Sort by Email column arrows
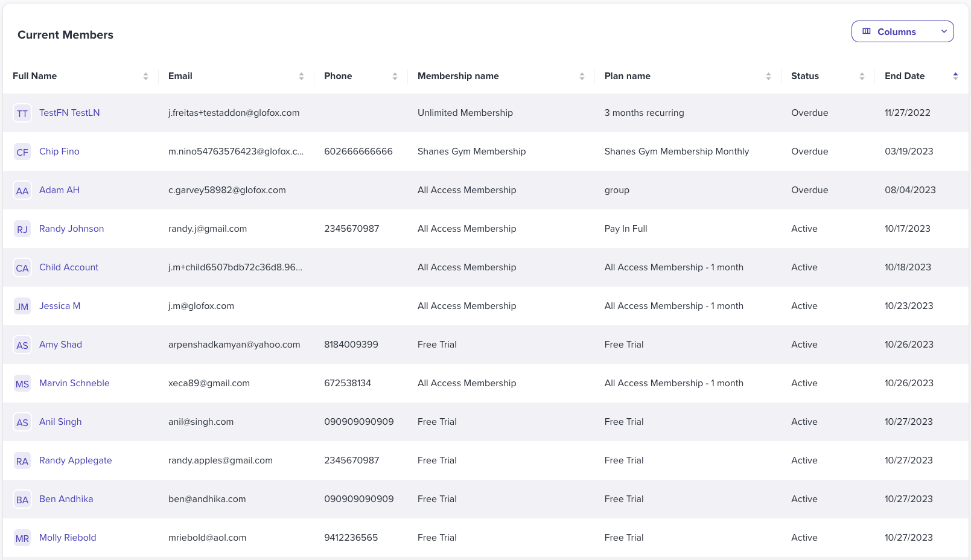This screenshot has width=971, height=560. pos(301,76)
